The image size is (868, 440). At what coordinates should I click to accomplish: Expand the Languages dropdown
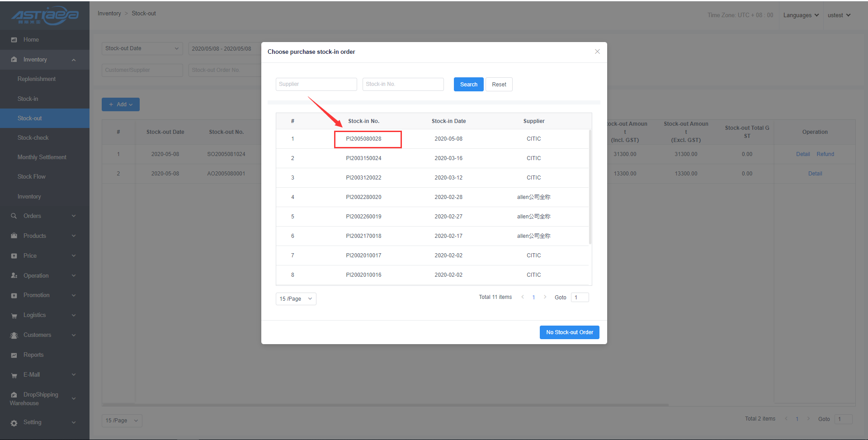pos(801,15)
